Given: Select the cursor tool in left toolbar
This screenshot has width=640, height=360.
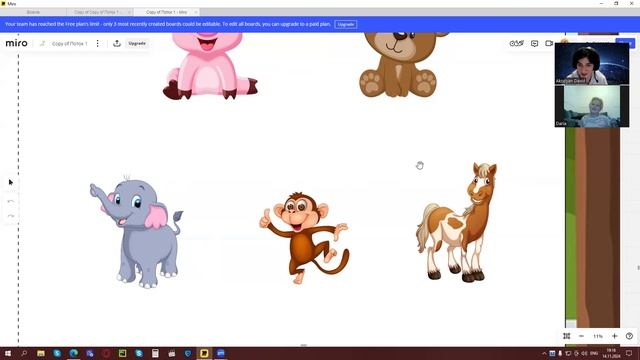Looking at the screenshot, I should [11, 182].
